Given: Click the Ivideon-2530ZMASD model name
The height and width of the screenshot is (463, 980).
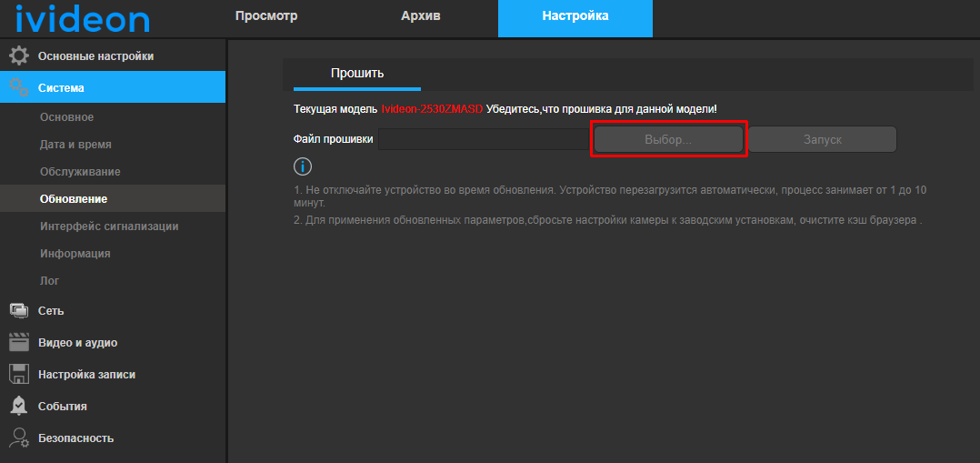Looking at the screenshot, I should pyautogui.click(x=432, y=109).
